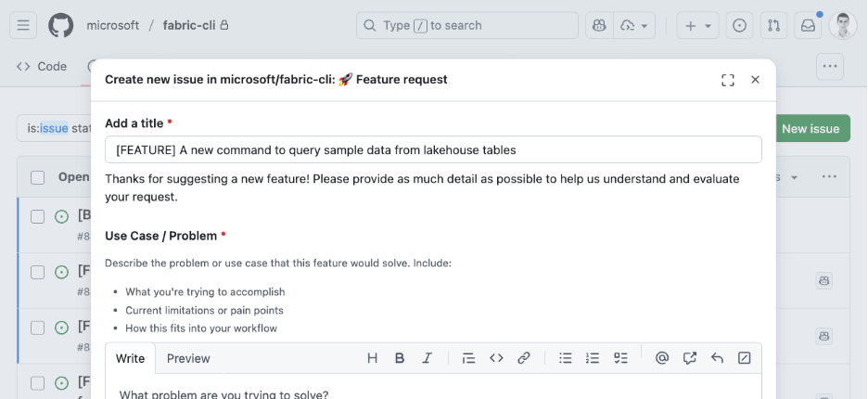868x399 pixels.
Task: Open the repository more options ellipsis menu
Action: [x=830, y=66]
